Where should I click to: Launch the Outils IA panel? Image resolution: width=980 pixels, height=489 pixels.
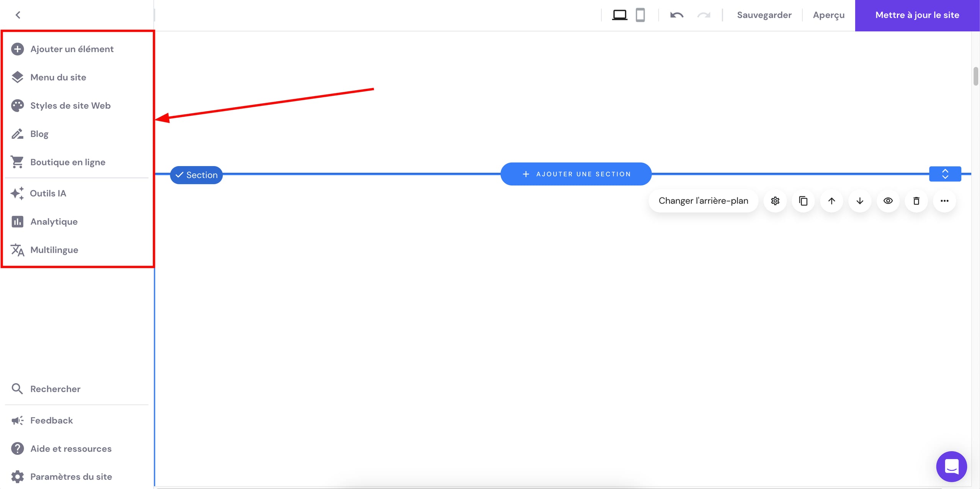(48, 193)
